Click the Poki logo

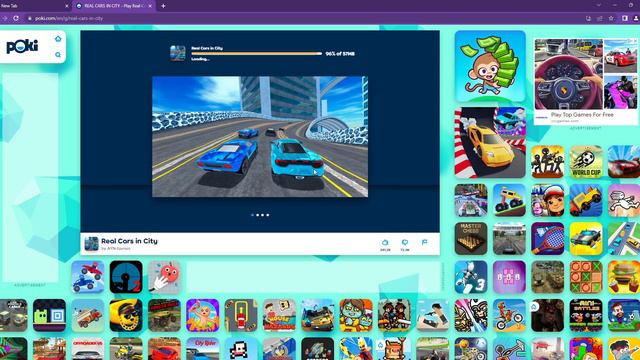coord(22,47)
